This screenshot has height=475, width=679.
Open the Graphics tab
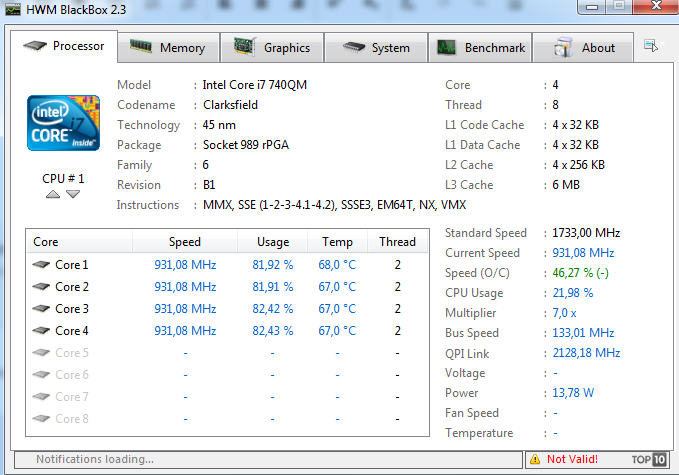272,48
